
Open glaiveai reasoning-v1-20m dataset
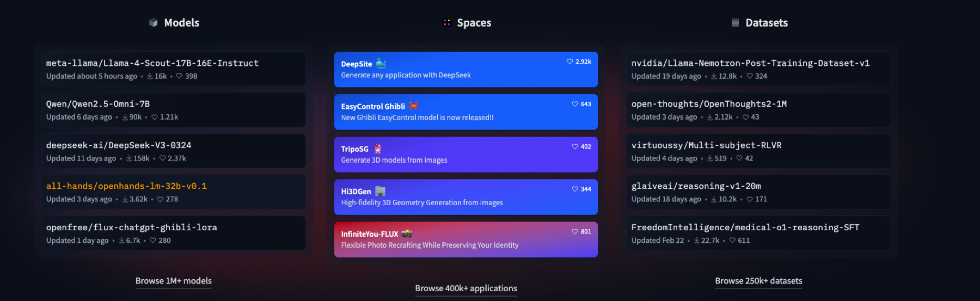(758, 192)
